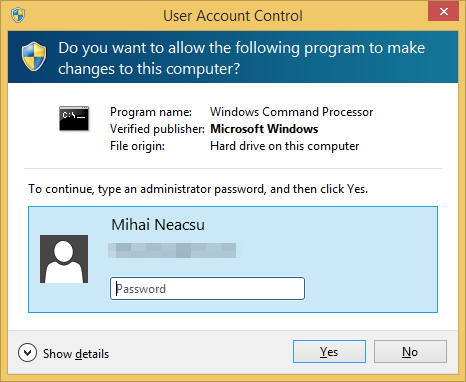Click the large UAC shield in blue banner

34,57
